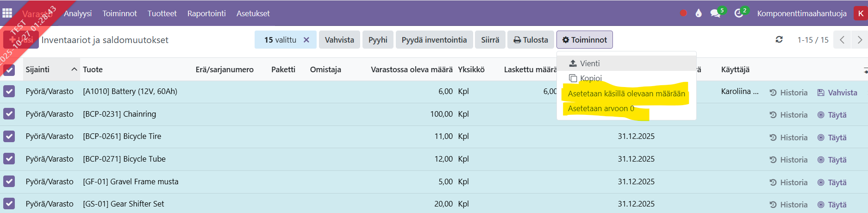
Task: Select Vienti from the actions menu
Action: [x=590, y=63]
